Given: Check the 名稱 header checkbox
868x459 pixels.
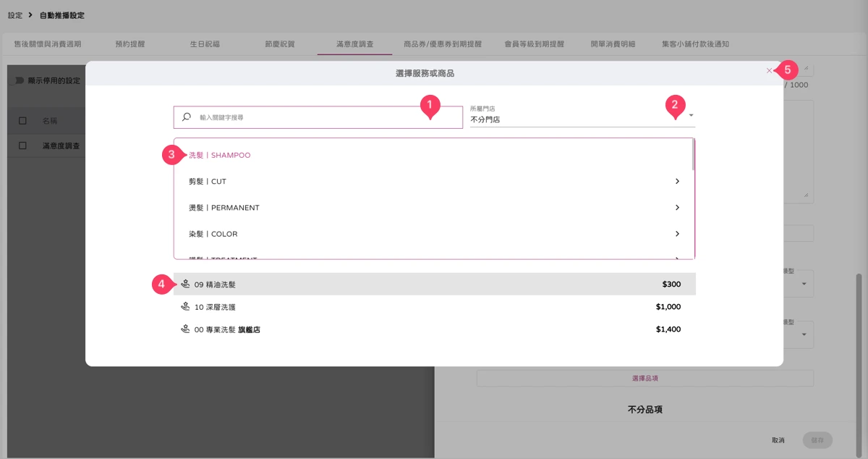Looking at the screenshot, I should (x=22, y=120).
